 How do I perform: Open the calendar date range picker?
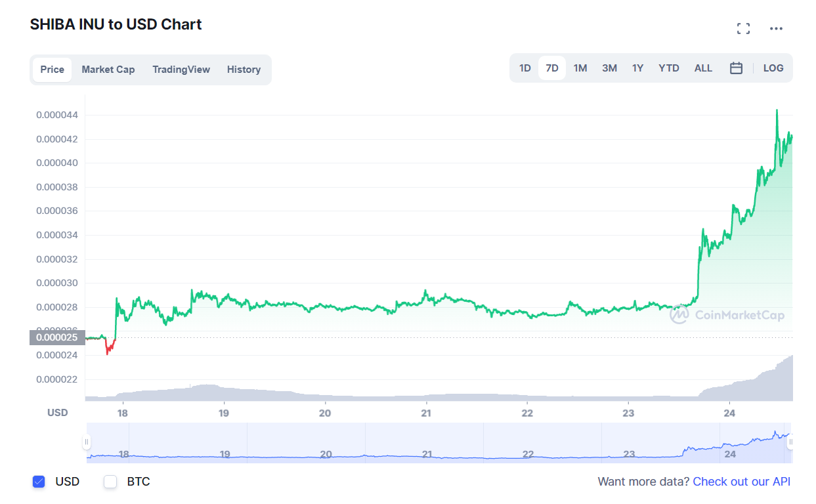737,68
